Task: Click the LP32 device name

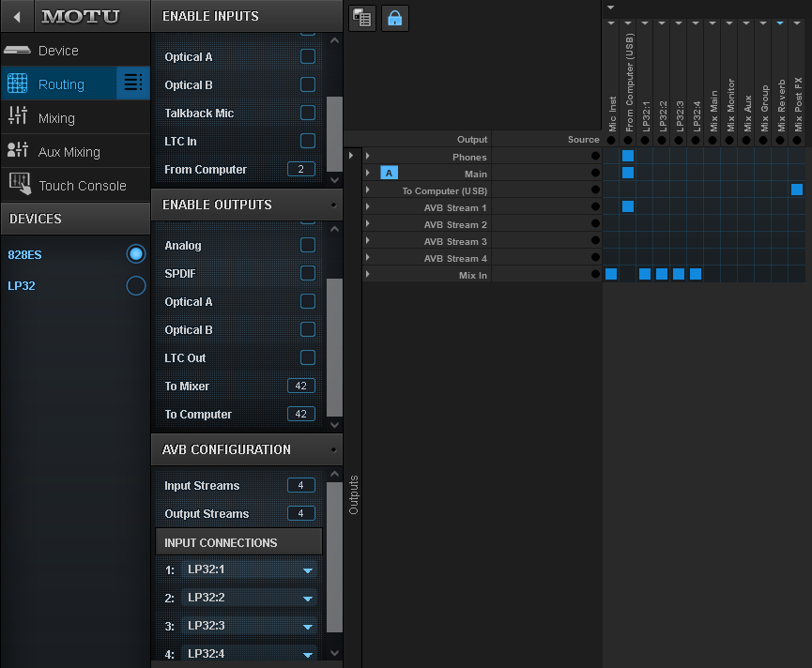Action: coord(22,286)
